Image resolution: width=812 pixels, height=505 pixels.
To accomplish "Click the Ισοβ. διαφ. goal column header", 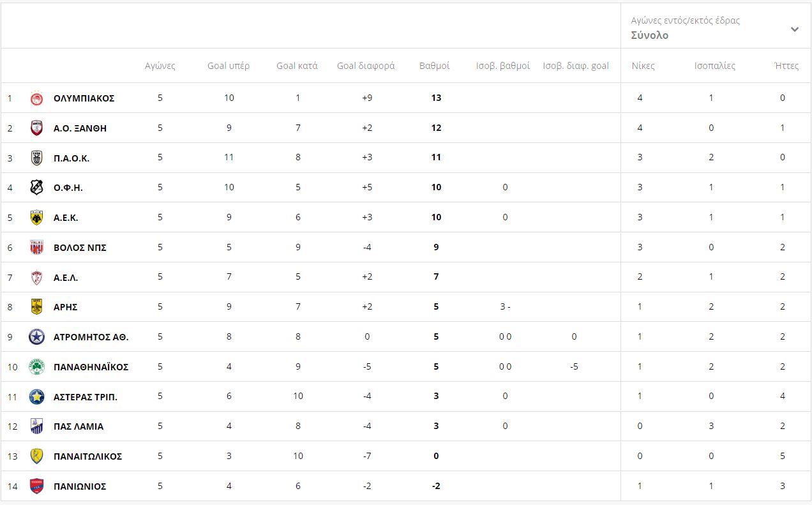I will pos(576,66).
